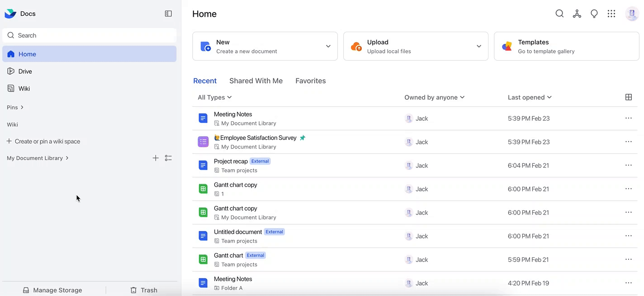Switch to the Shared With Me tab

pyautogui.click(x=256, y=81)
